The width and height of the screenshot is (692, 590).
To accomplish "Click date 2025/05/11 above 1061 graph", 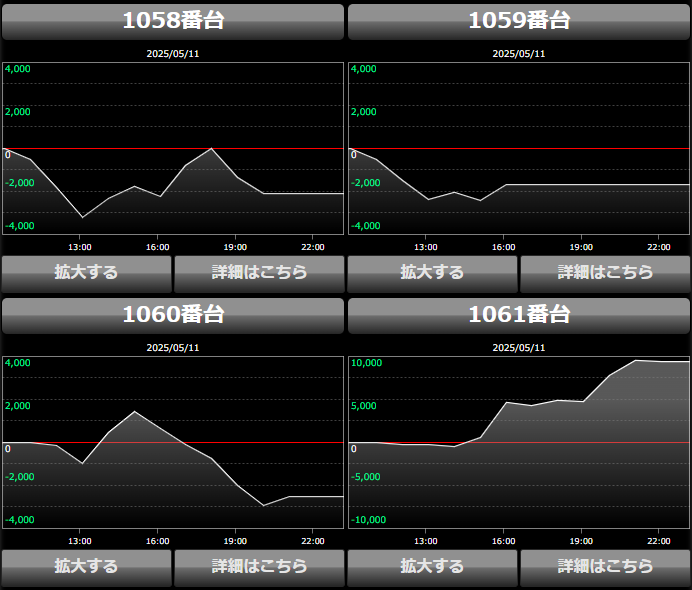I will (519, 348).
